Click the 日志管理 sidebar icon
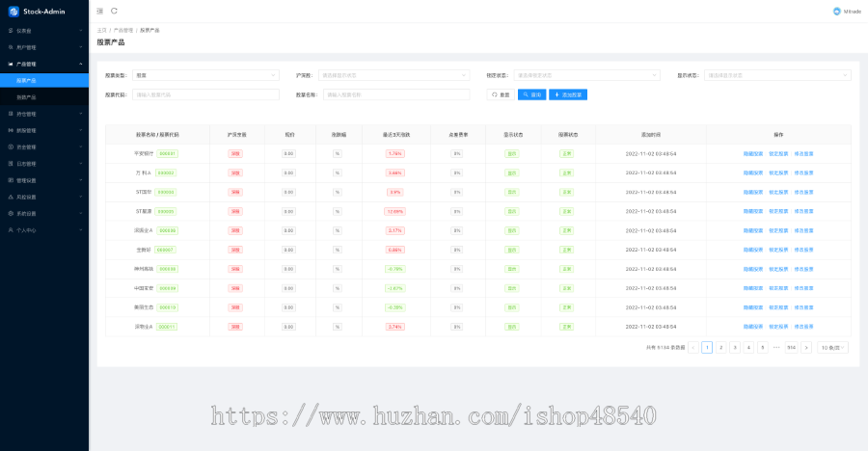868x451 pixels. [x=11, y=163]
